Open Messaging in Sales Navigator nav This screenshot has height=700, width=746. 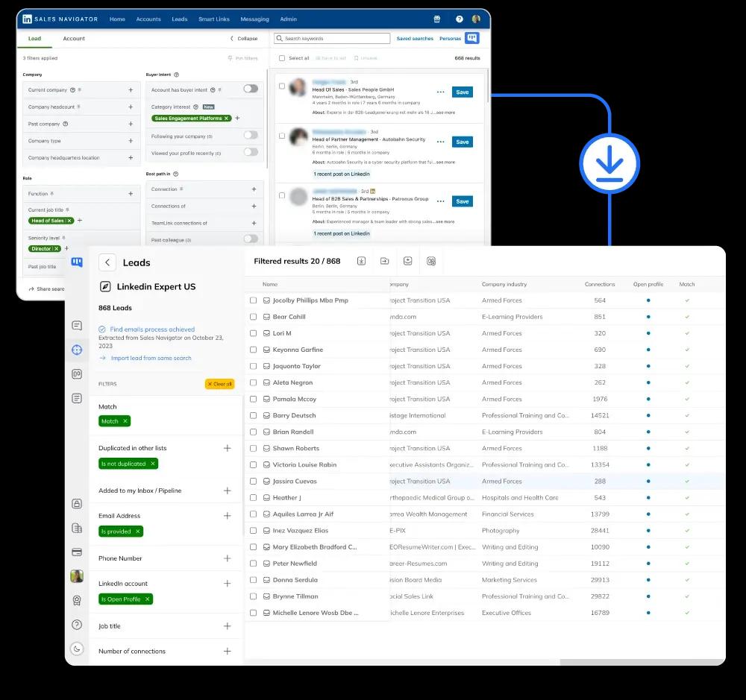tap(254, 19)
